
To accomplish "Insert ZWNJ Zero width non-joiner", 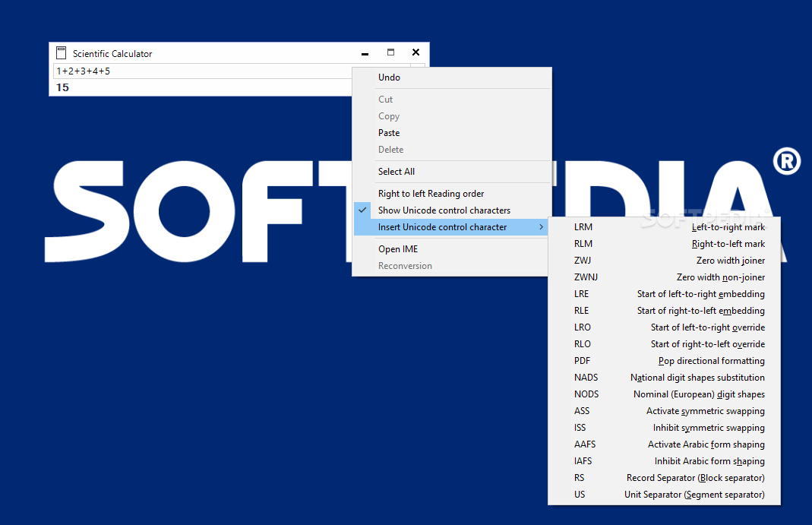I will (x=665, y=277).
